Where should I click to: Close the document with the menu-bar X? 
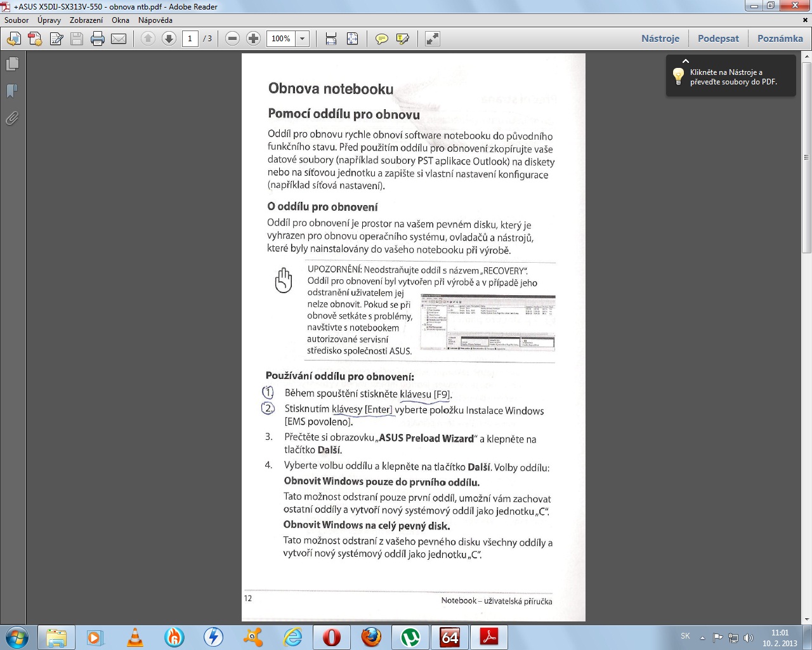806,20
